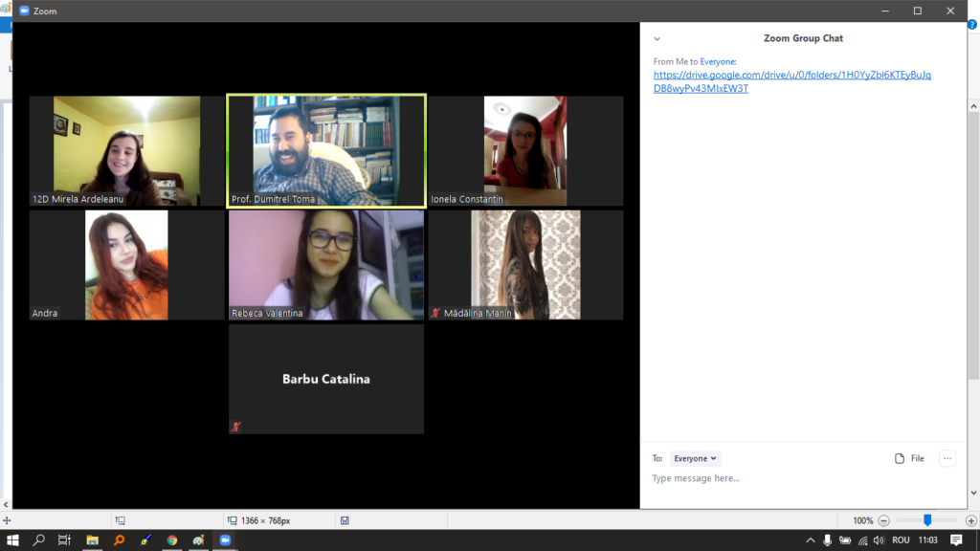Click the Task View icon on the taskbar
Image resolution: width=980 pixels, height=551 pixels.
click(x=65, y=540)
